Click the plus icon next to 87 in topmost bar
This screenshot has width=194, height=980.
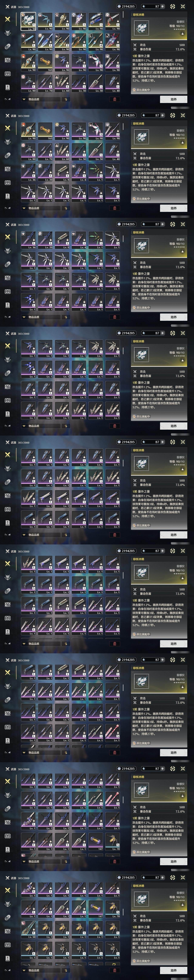click(163, 7)
